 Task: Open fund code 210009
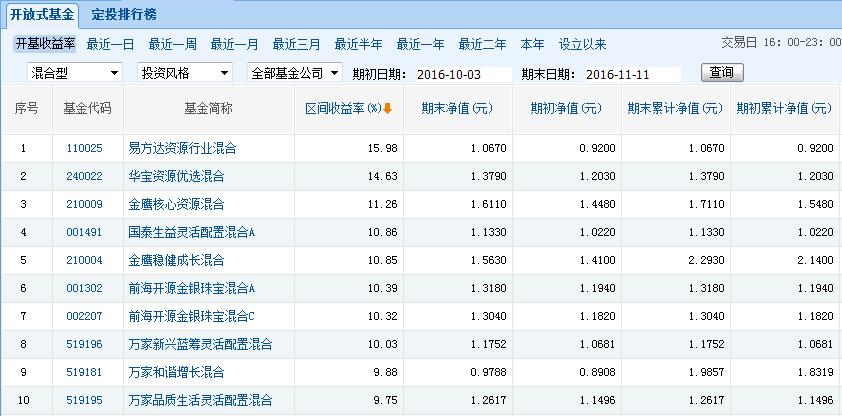point(84,205)
